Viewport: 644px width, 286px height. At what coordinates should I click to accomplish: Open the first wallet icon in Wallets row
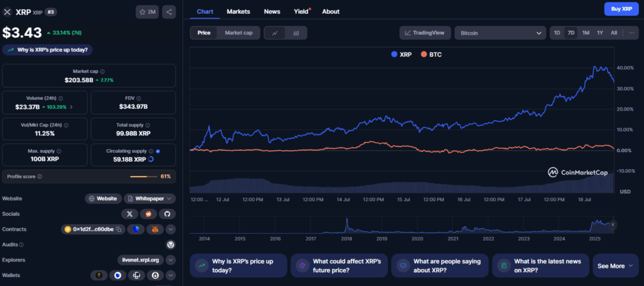tap(99, 275)
